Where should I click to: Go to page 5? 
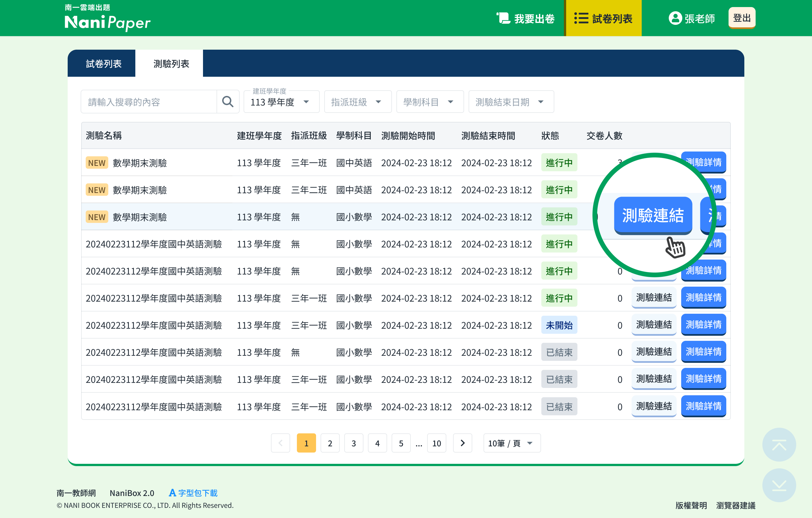pos(401,443)
